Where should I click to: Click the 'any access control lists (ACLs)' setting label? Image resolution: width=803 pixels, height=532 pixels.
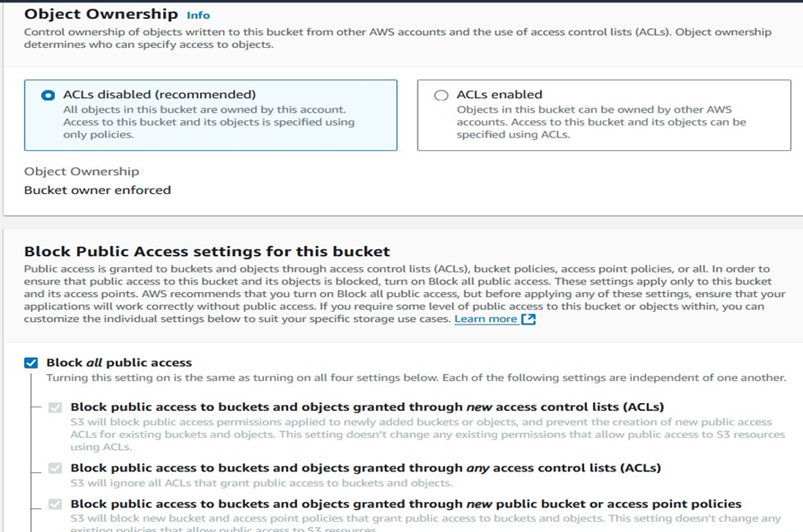pos(365,468)
